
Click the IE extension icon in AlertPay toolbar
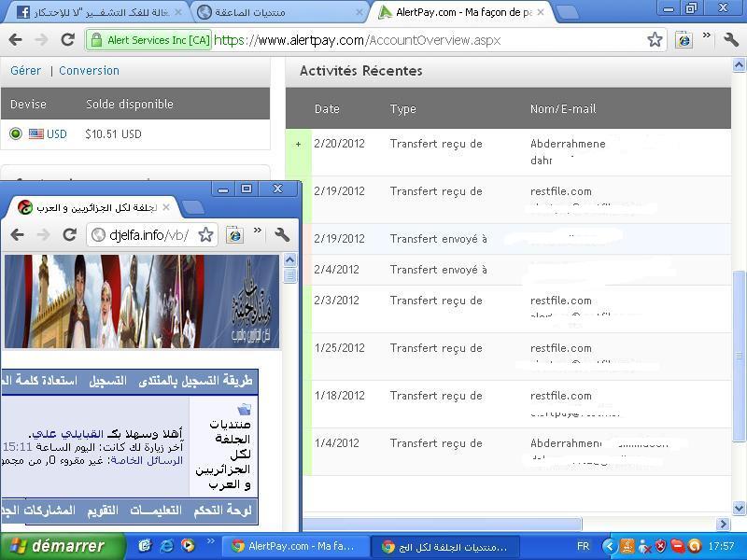[684, 39]
